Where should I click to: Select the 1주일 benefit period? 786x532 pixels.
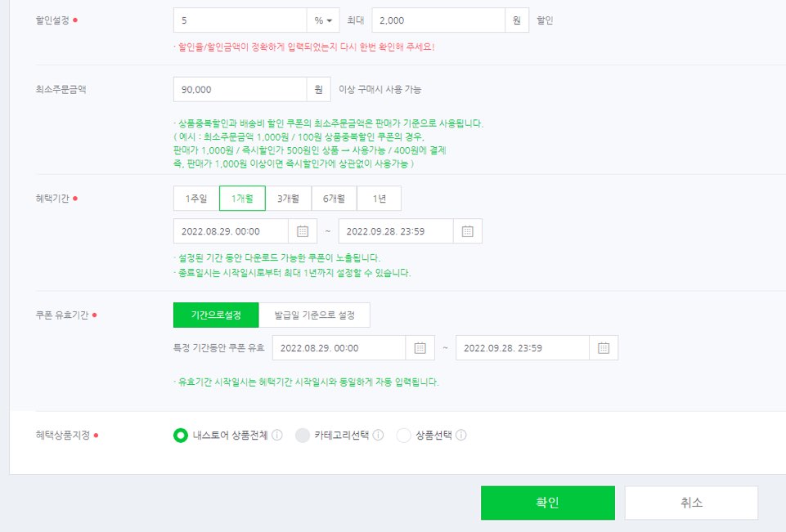tap(195, 198)
